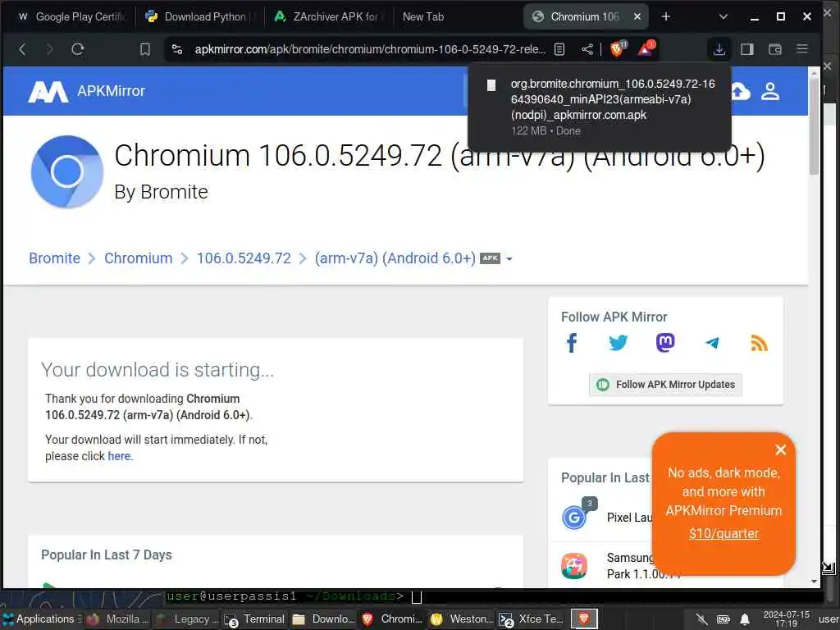Click Follow APK Mirror Updates button
Screen dimensions: 840x630
click(x=665, y=385)
